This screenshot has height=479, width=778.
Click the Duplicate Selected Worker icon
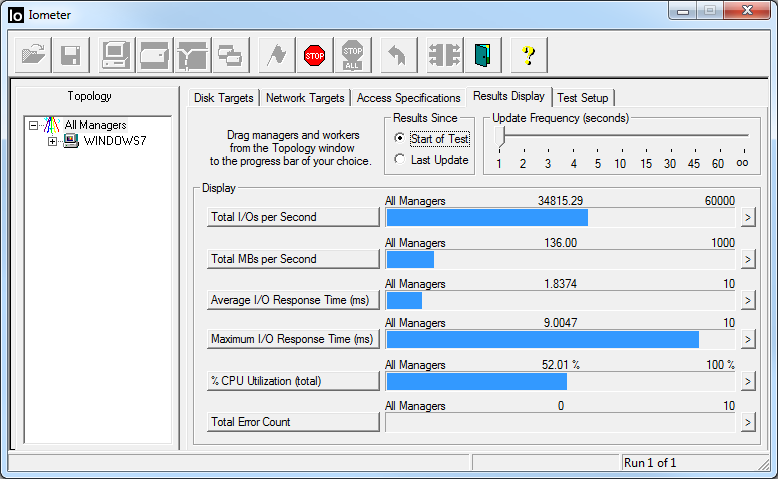[x=231, y=55]
